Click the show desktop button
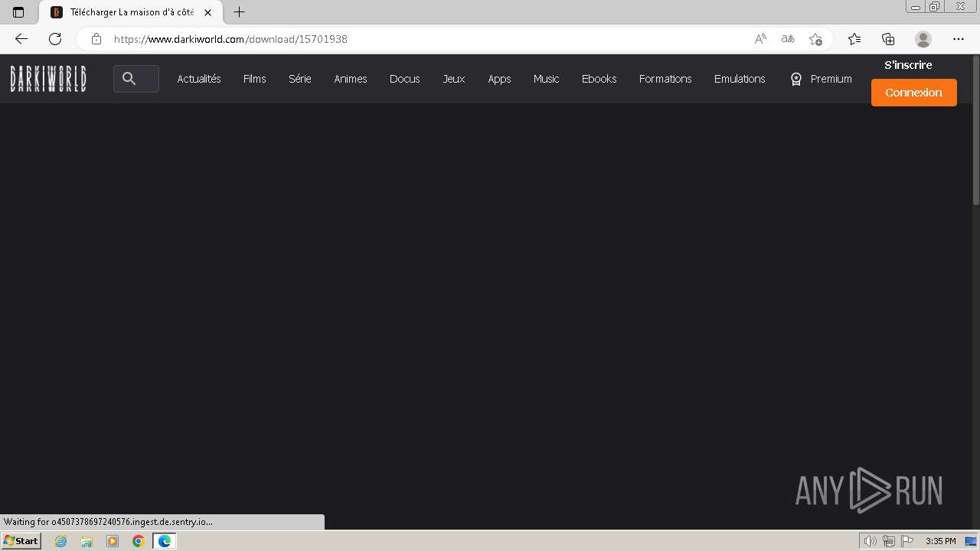Viewport: 980px width, 551px height. coord(971,541)
